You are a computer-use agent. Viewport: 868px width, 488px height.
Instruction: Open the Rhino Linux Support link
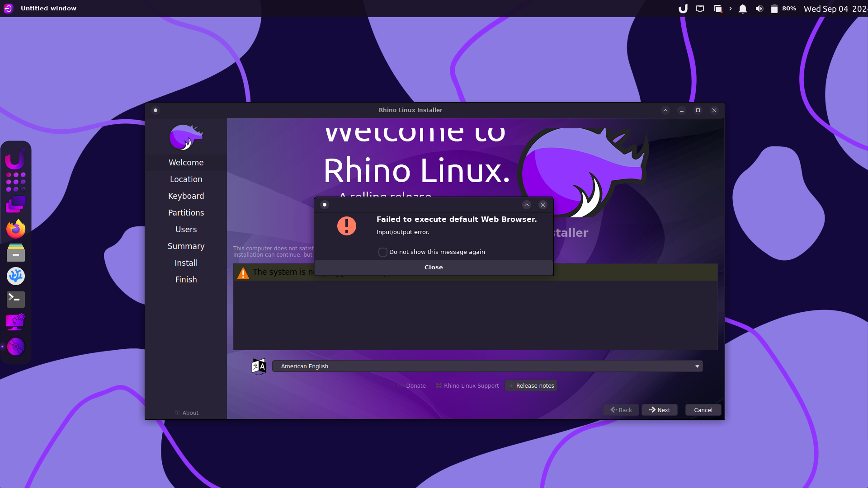coord(467,386)
